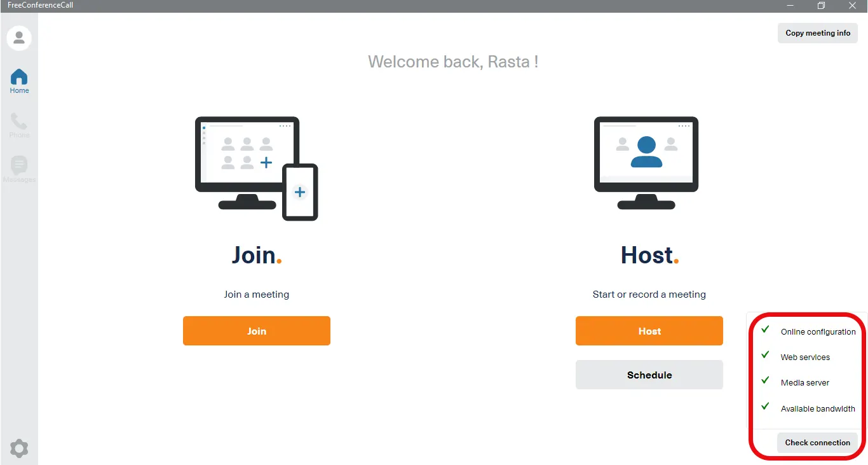Open the Phone section in sidebar
The height and width of the screenshot is (465, 868).
(19, 125)
